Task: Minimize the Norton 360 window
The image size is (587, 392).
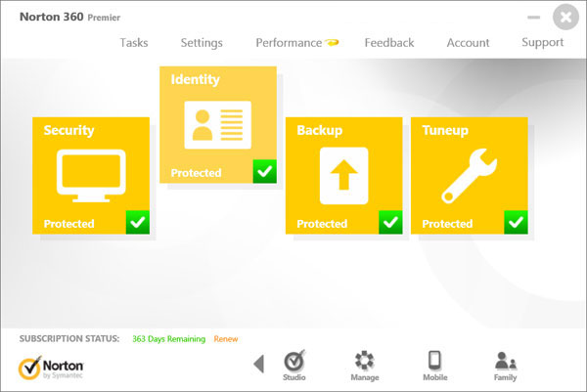Action: [533, 18]
